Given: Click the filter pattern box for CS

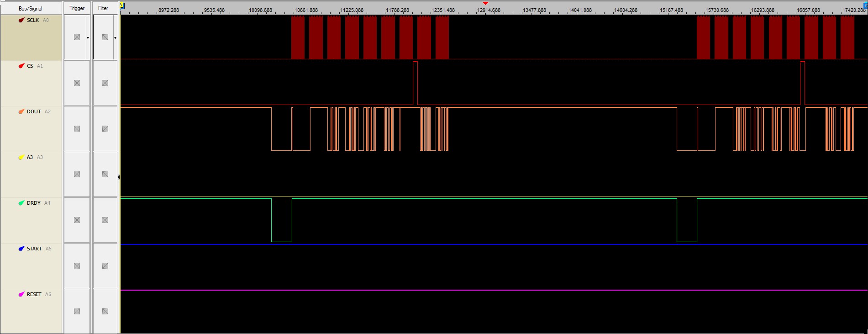Looking at the screenshot, I should tap(105, 83).
